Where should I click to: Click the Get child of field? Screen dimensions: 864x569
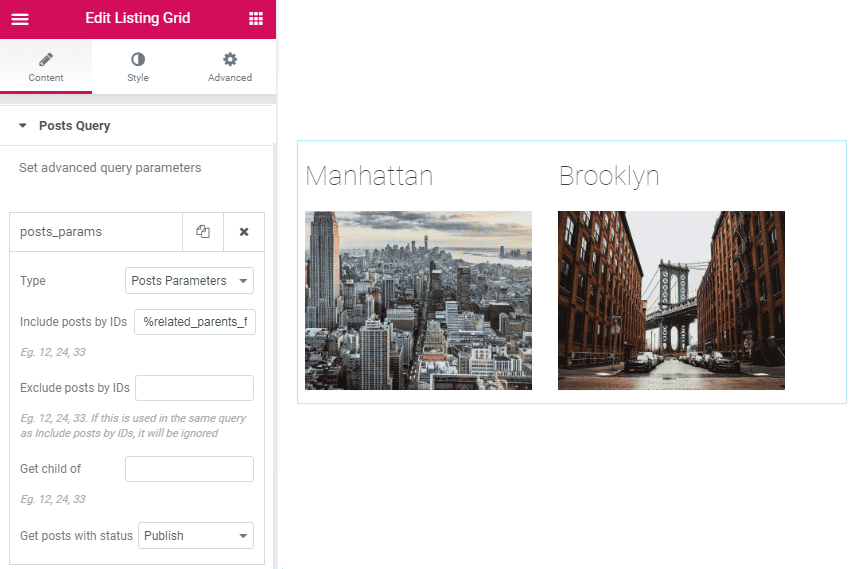point(189,469)
